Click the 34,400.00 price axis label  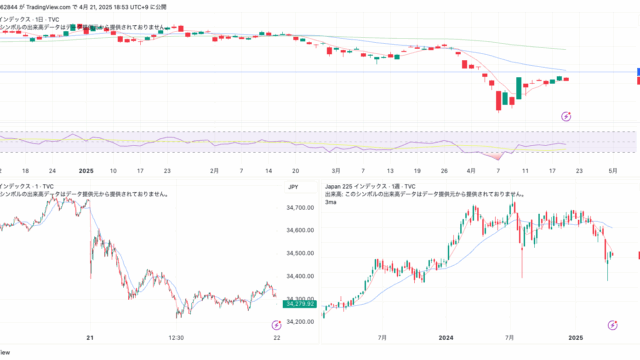click(x=300, y=276)
